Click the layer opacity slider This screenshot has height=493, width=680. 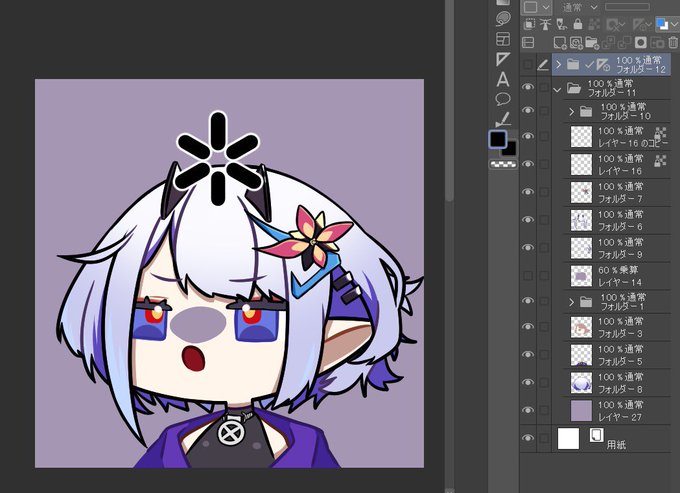click(x=627, y=7)
